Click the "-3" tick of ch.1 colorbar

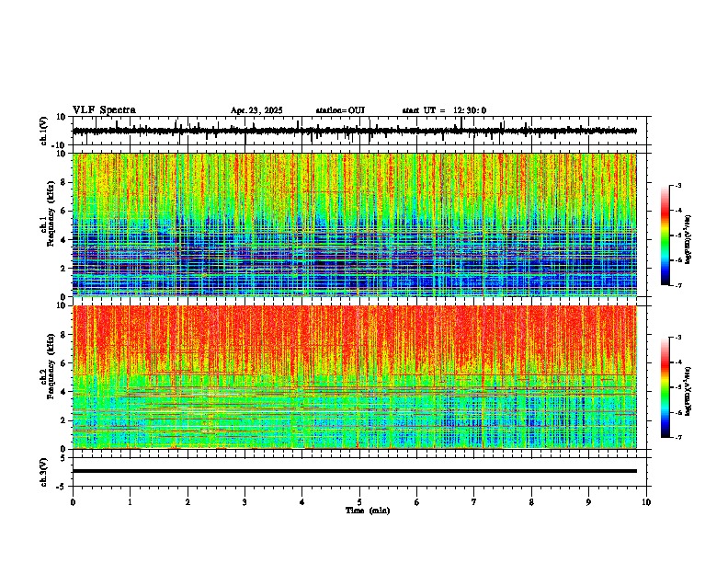[x=678, y=186]
